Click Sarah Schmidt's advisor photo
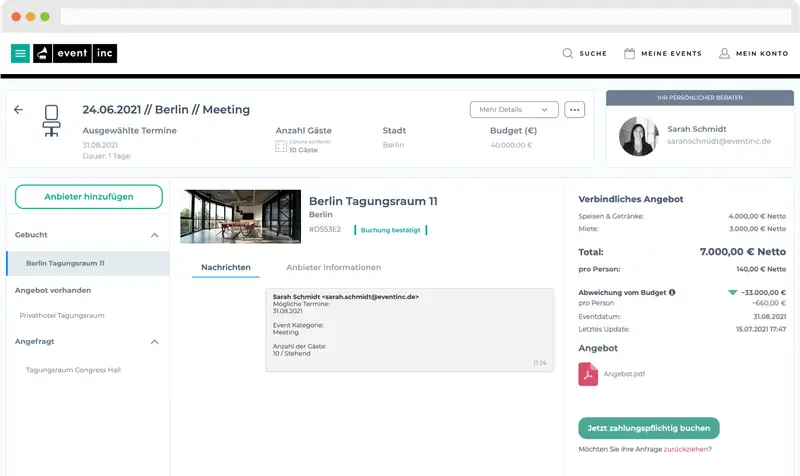This screenshot has height=476, width=800. (638, 136)
